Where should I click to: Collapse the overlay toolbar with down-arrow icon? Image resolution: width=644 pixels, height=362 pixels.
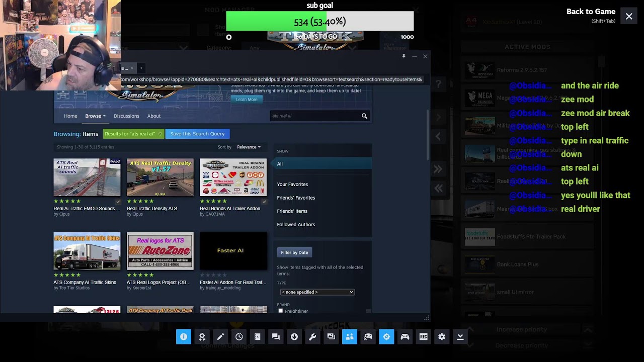460,337
